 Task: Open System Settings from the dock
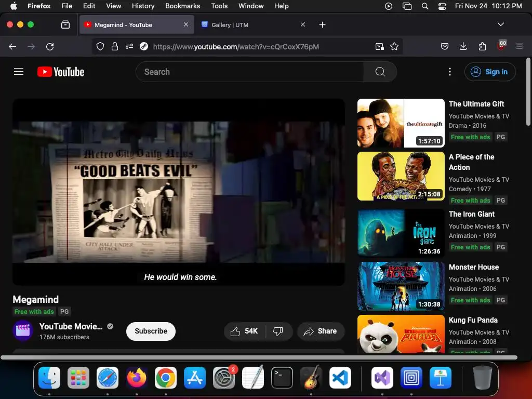coord(224,378)
